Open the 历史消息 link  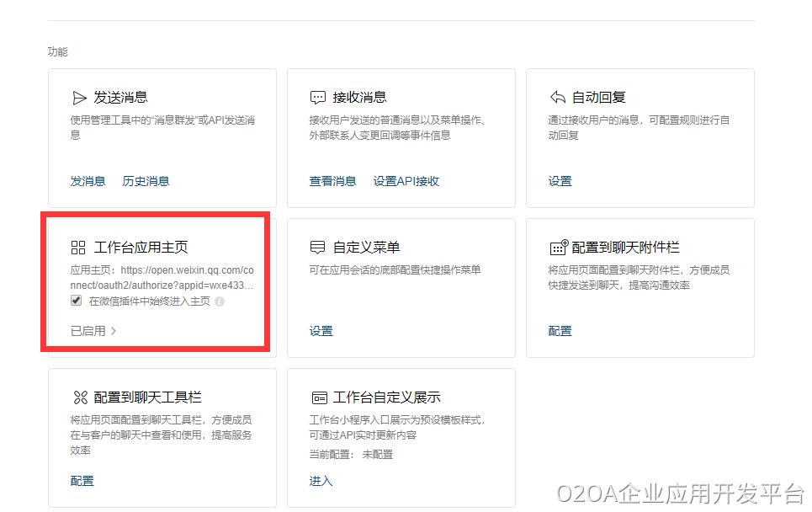pyautogui.click(x=146, y=181)
